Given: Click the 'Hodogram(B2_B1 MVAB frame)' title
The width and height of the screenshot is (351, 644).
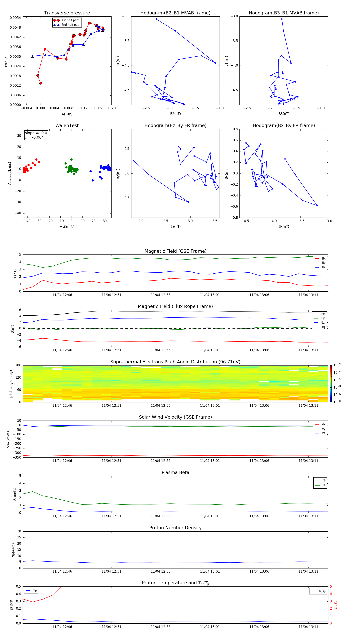Looking at the screenshot, I should pos(175,13).
